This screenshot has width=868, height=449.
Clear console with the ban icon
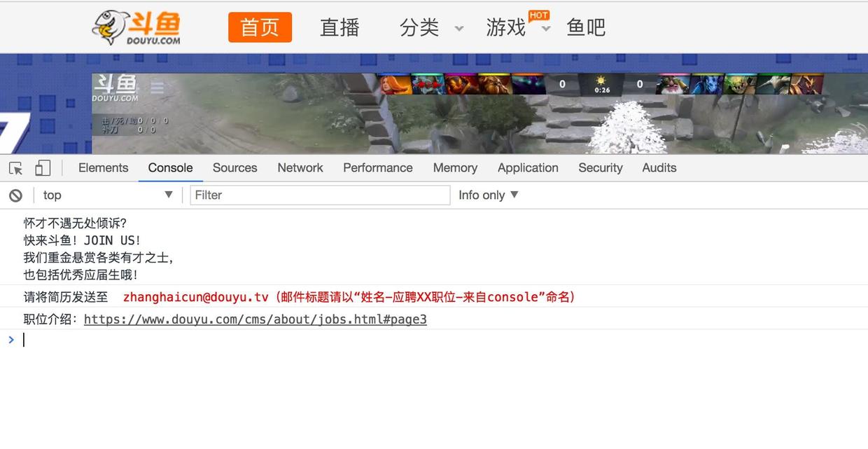[x=15, y=195]
